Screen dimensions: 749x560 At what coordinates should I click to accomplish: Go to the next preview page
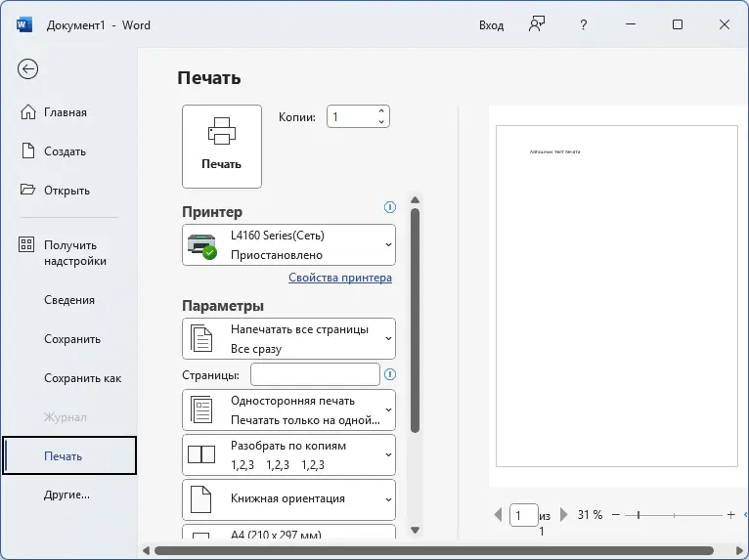[563, 515]
